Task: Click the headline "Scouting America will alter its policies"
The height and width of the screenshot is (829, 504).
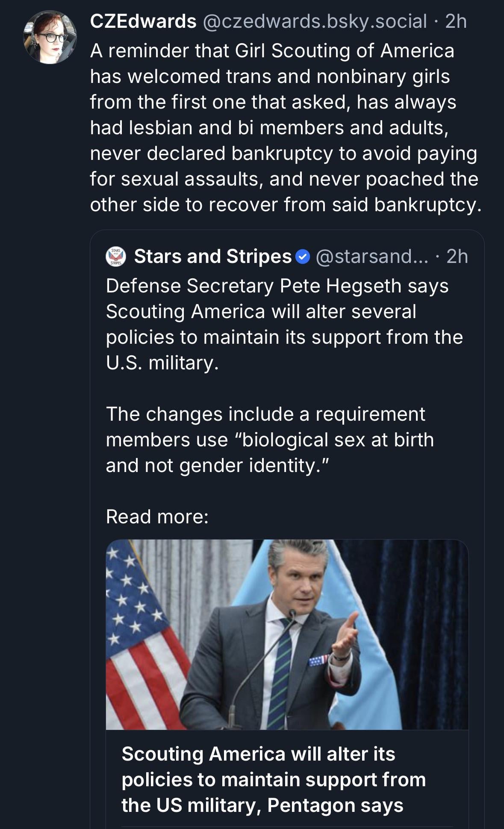Action: (x=274, y=779)
